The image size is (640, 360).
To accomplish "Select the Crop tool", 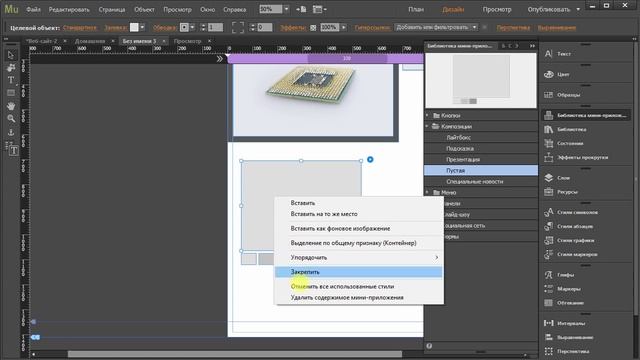I will click(11, 68).
